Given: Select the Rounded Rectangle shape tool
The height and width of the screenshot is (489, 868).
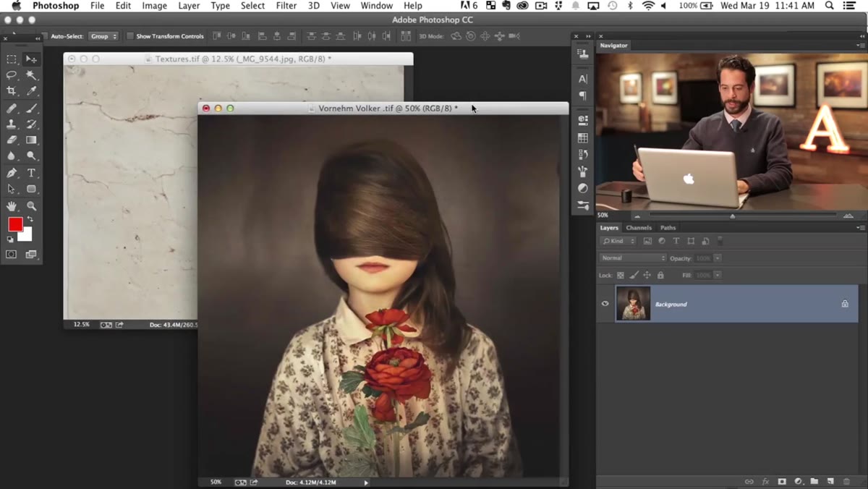Looking at the screenshot, I should 31,189.
